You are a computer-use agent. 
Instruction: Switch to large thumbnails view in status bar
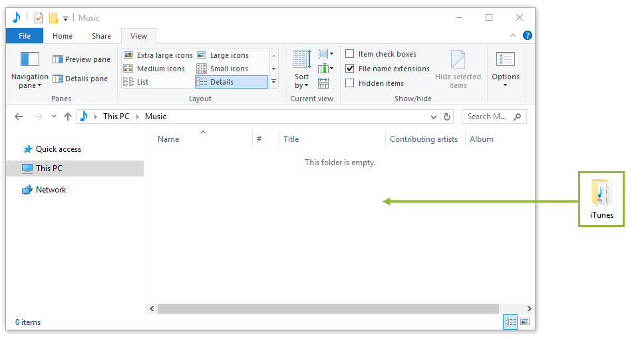pos(525,322)
